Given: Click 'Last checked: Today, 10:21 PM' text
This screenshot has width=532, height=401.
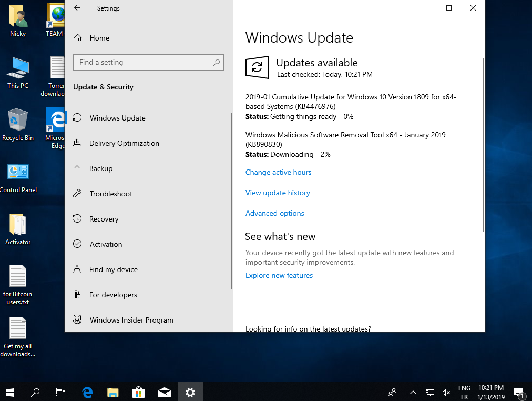Looking at the screenshot, I should [325, 74].
